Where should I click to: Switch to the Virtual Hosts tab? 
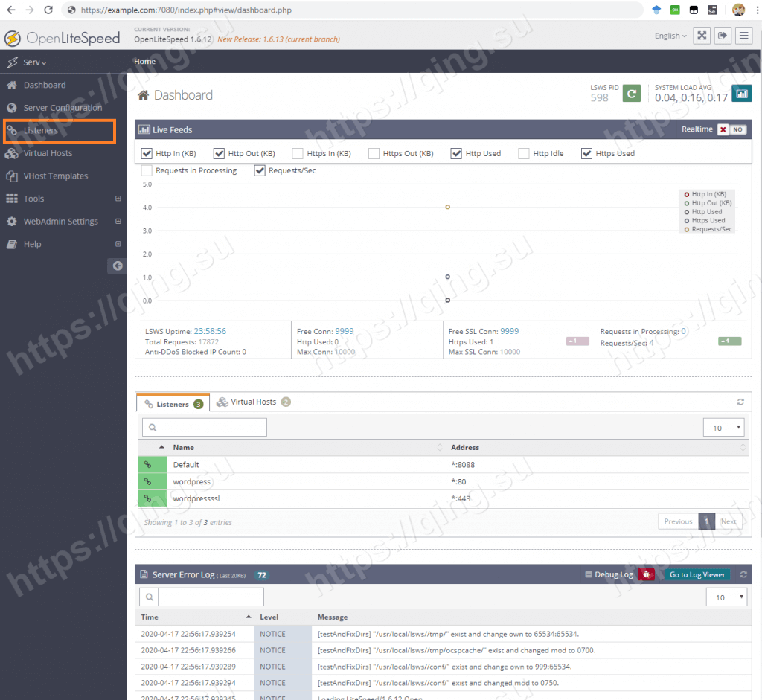(x=253, y=402)
